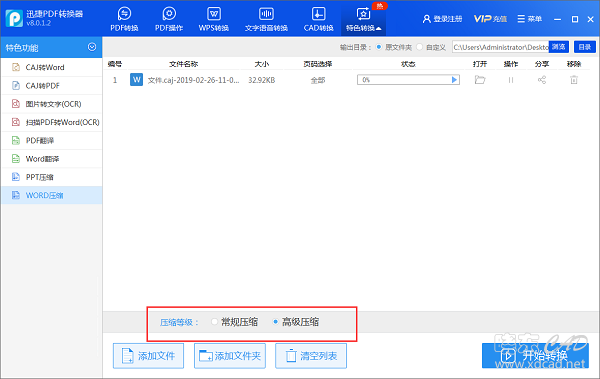Click the 清空列表 button
The image size is (600, 379).
point(311,356)
